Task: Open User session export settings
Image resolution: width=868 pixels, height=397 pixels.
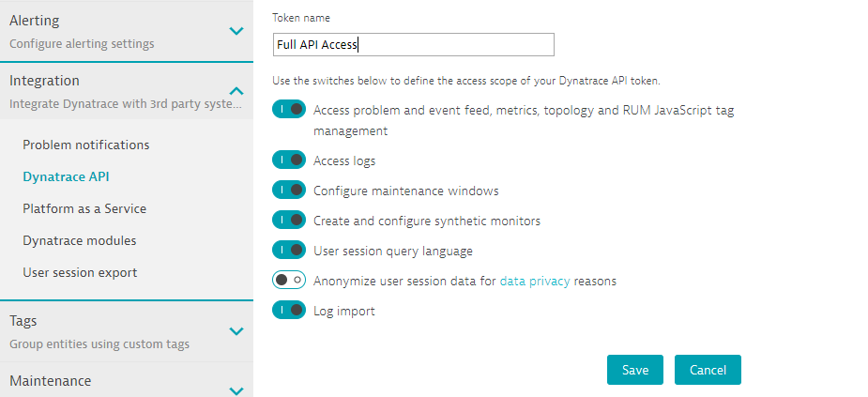Action: tap(80, 272)
